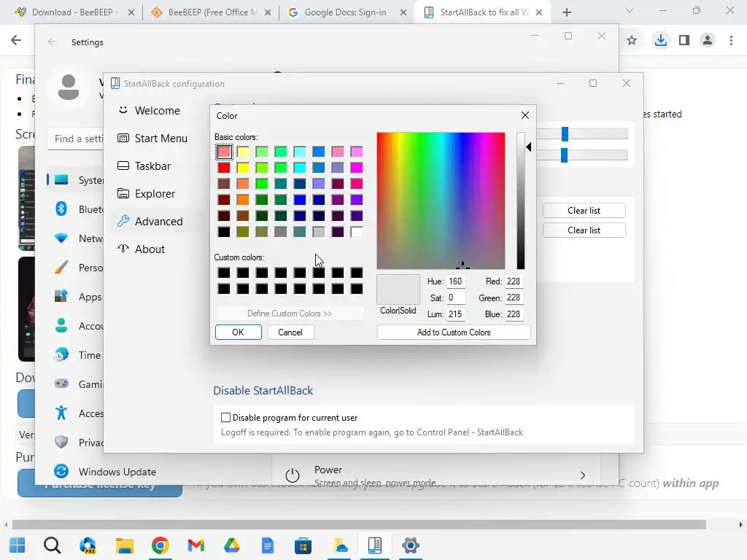
Task: Pick the pure blue basic color swatch
Action: coord(300,200)
